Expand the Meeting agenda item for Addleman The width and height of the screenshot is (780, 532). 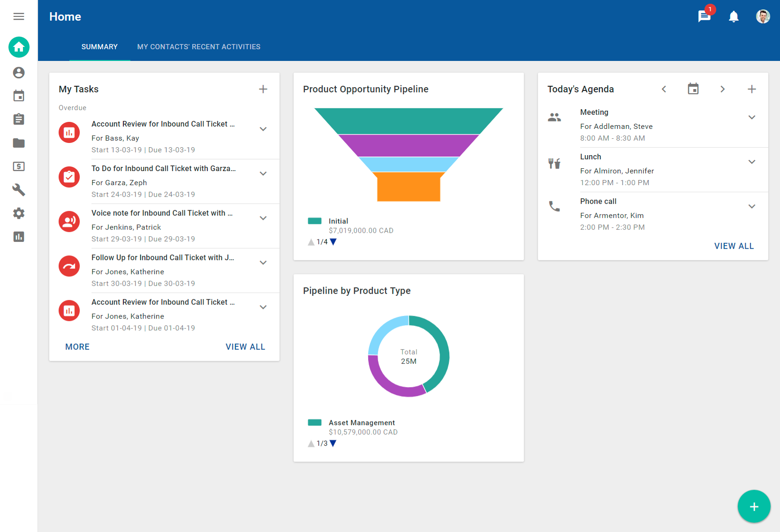click(751, 117)
